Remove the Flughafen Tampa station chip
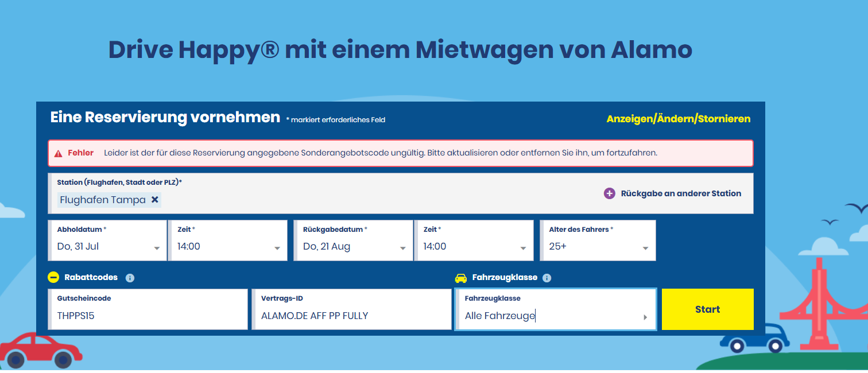The height and width of the screenshot is (373, 868). click(154, 200)
